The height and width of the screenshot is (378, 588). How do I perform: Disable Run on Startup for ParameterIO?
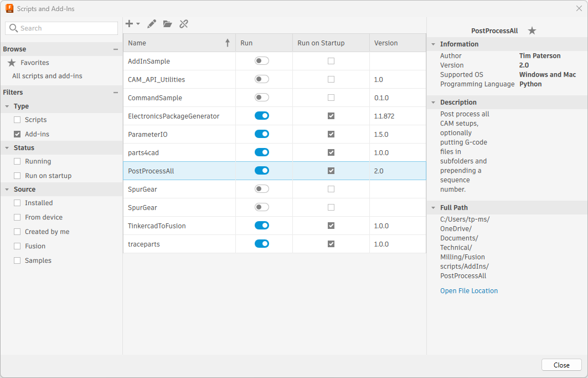click(x=331, y=134)
